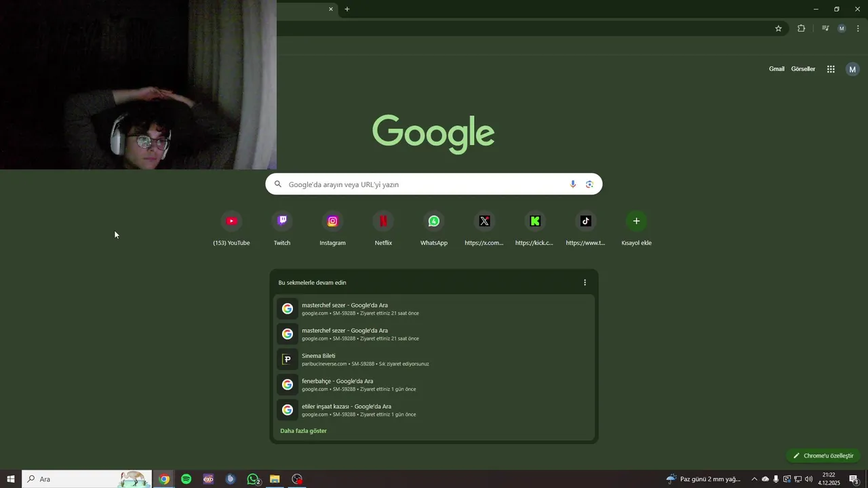Image resolution: width=868 pixels, height=488 pixels.
Task: Open Chrome profile icon in toolbar
Action: tap(842, 28)
